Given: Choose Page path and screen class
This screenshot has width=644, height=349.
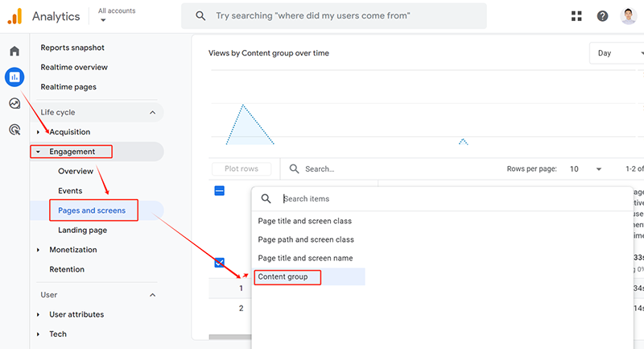Looking at the screenshot, I should coord(305,239).
